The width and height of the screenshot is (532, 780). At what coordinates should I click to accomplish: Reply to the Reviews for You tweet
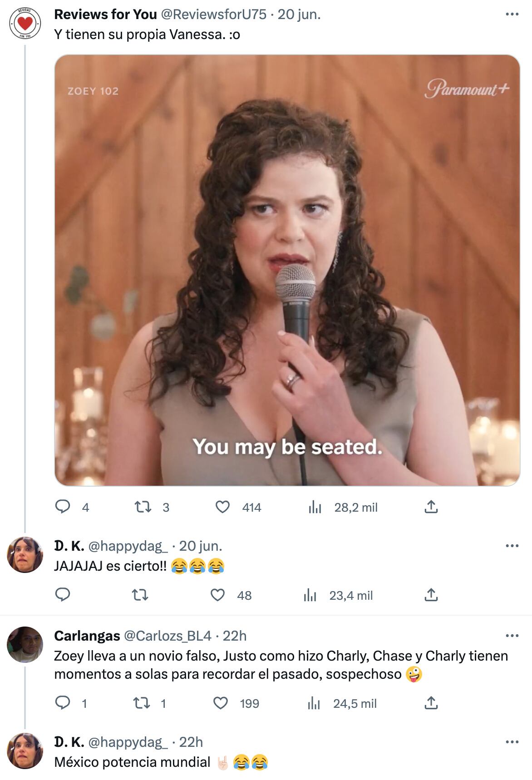coord(63,507)
